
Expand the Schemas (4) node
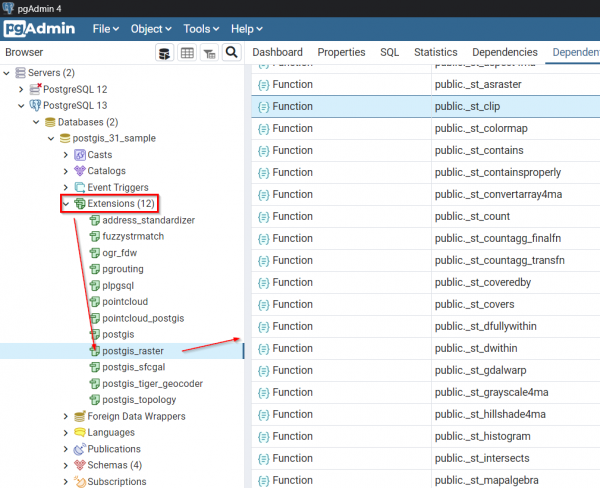coord(66,465)
